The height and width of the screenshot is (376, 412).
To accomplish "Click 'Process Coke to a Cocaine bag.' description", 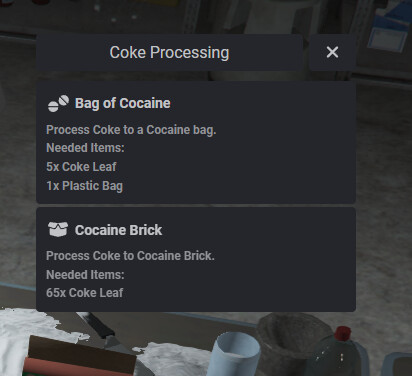I will point(131,130).
